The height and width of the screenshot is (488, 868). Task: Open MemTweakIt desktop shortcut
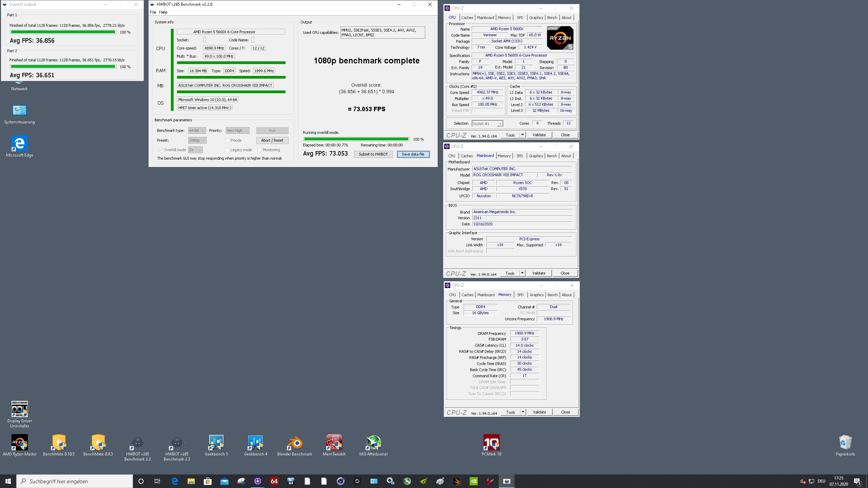point(334,445)
